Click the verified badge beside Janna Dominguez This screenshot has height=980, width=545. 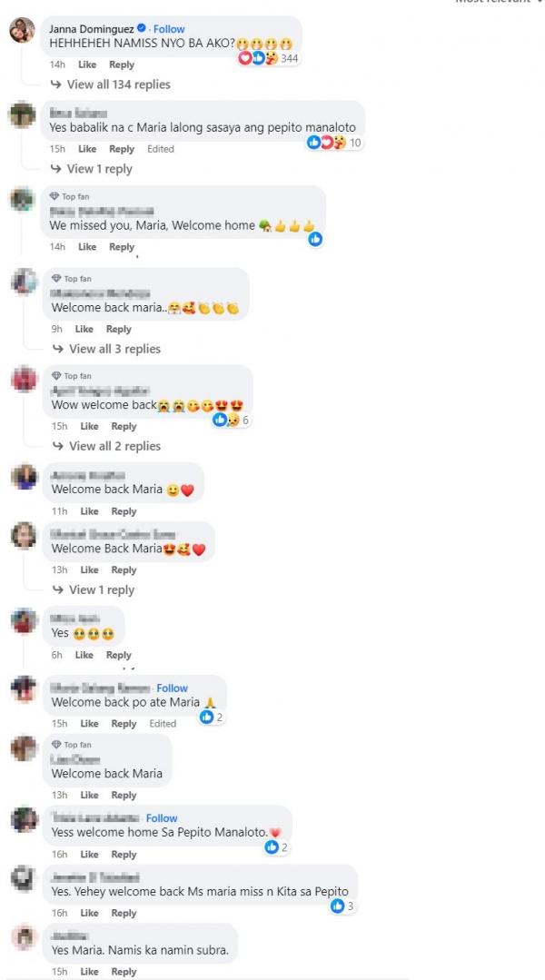[x=142, y=28]
